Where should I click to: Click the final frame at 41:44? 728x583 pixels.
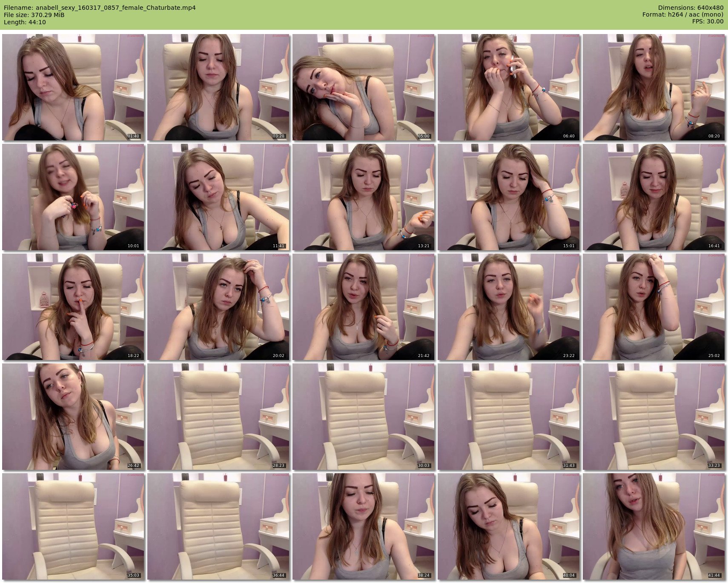[653, 526]
